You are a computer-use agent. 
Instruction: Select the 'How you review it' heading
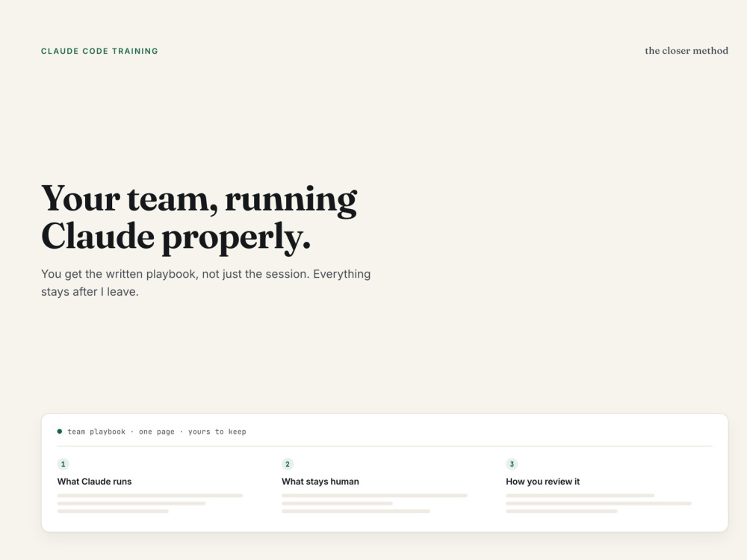pos(542,482)
